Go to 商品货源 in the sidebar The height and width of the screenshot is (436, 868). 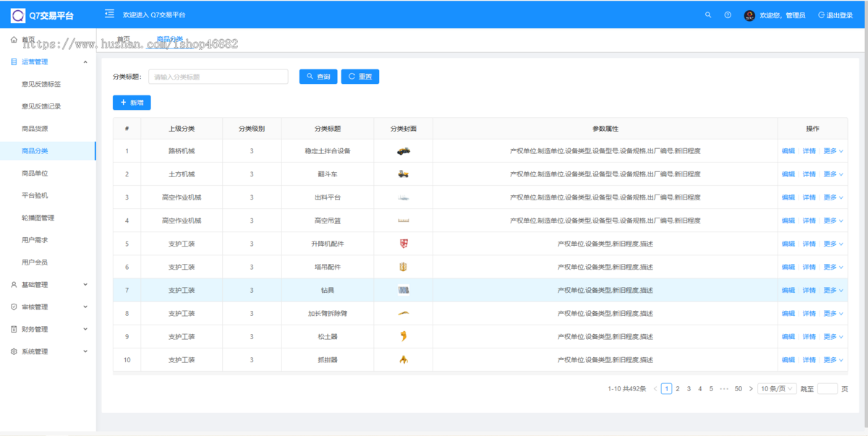[35, 129]
